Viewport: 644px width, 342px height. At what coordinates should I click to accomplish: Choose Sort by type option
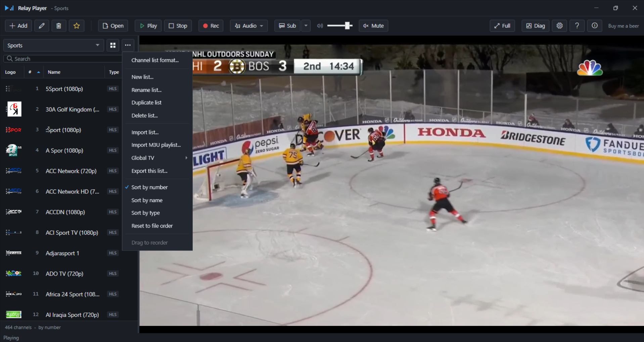point(157,213)
